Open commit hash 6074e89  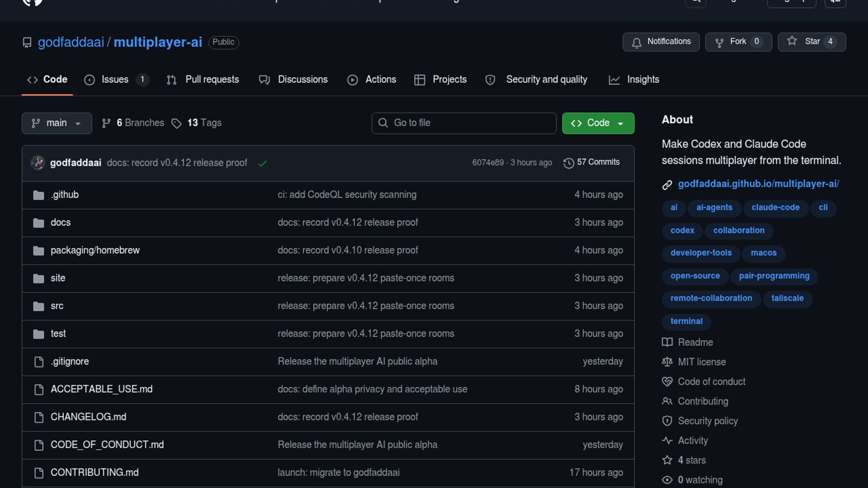click(488, 163)
